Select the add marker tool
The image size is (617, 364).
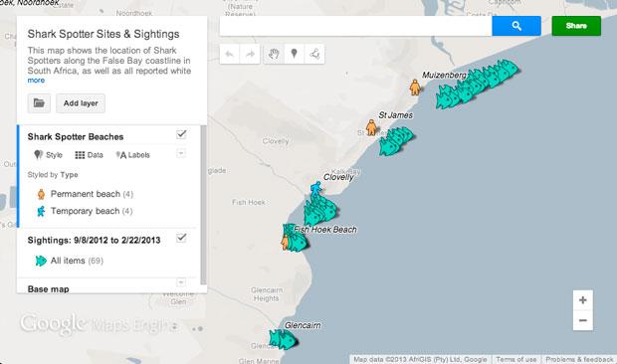294,54
